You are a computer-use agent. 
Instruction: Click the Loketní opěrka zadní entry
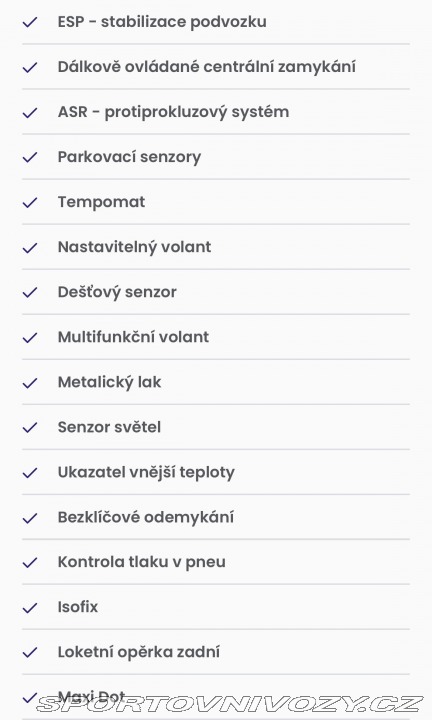tap(216, 652)
